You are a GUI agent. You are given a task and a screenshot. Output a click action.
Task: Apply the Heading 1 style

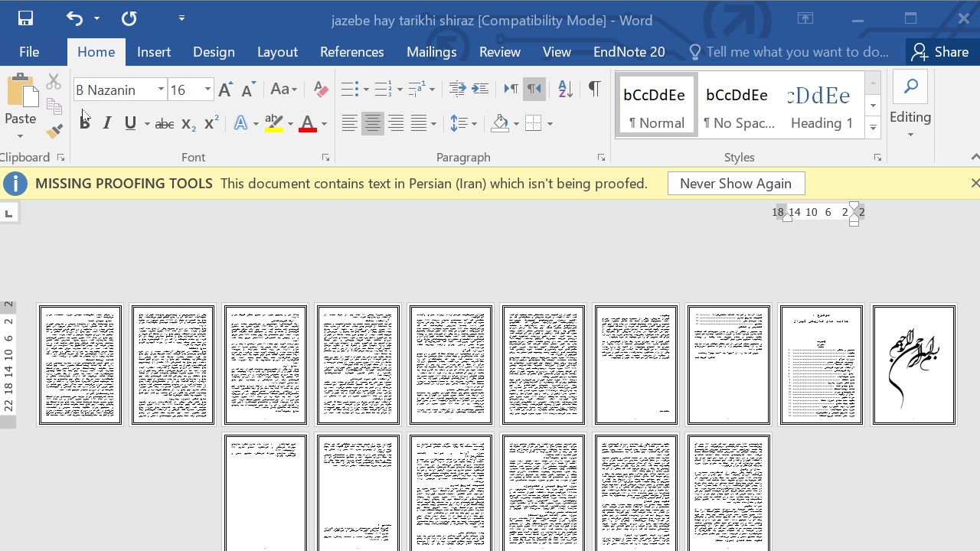(821, 105)
